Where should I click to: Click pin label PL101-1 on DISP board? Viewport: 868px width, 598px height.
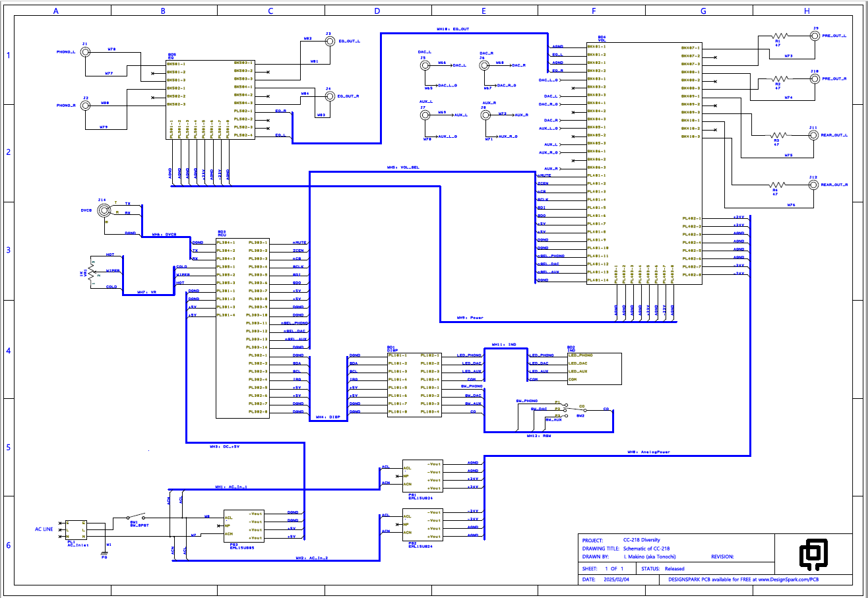pyautogui.click(x=398, y=355)
